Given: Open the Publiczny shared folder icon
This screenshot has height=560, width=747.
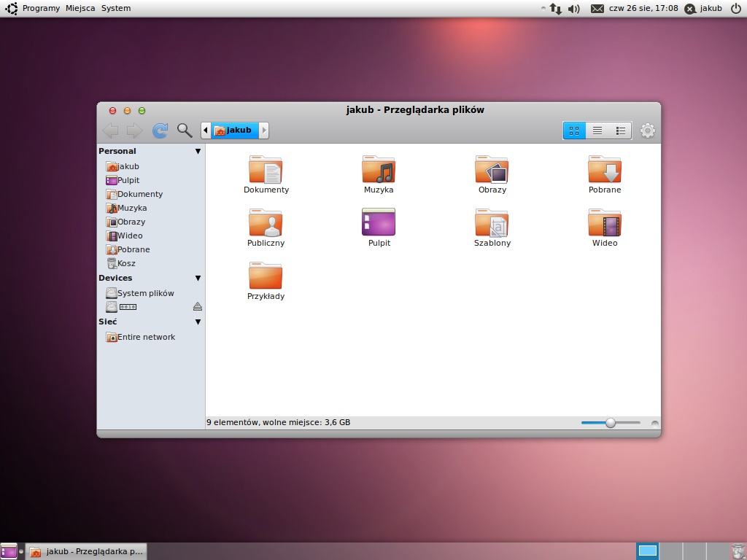Looking at the screenshot, I should 266,223.
